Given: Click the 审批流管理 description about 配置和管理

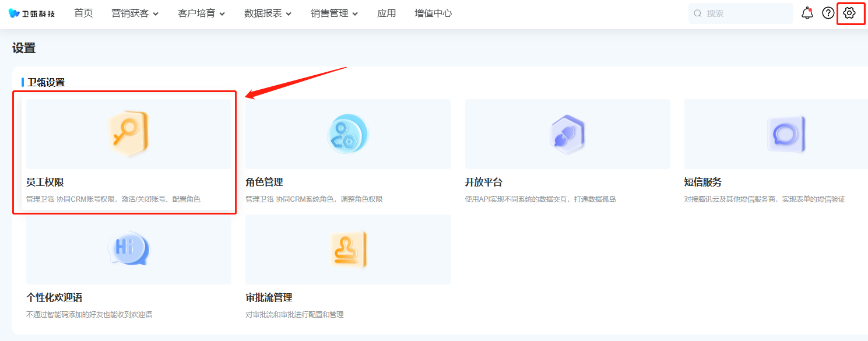Looking at the screenshot, I should coord(294,315).
